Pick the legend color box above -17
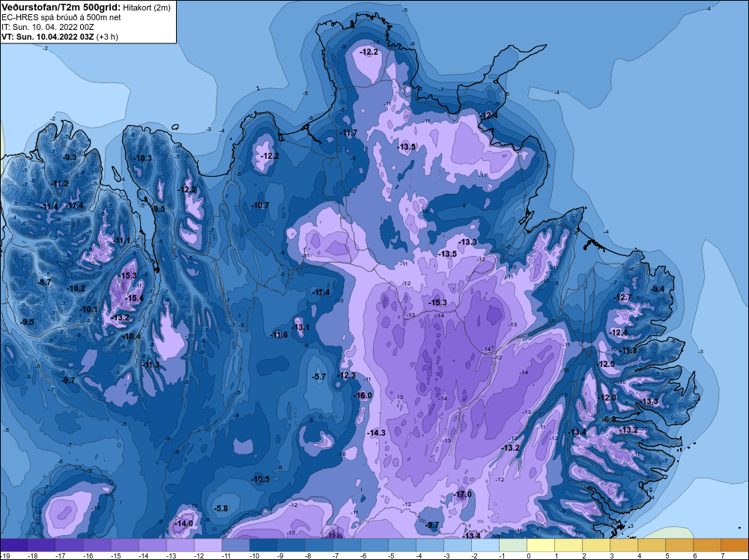749x560 pixels. click(x=69, y=545)
